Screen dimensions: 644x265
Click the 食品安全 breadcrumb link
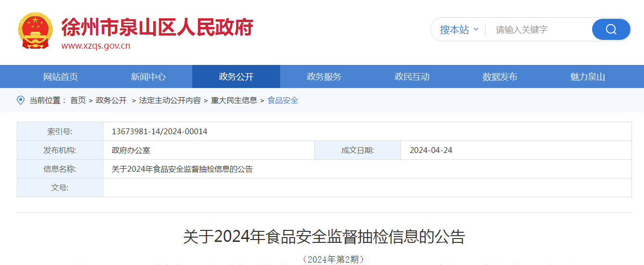click(283, 101)
